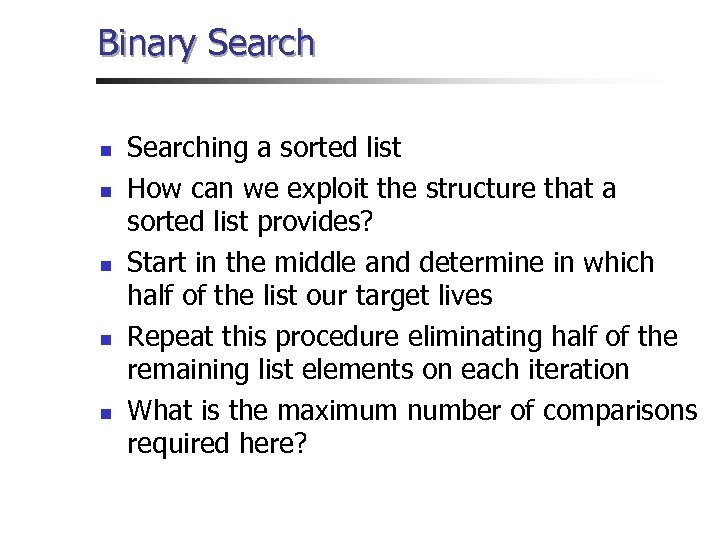Click the line starting "Repeat this procedure eliminating"

click(402, 337)
